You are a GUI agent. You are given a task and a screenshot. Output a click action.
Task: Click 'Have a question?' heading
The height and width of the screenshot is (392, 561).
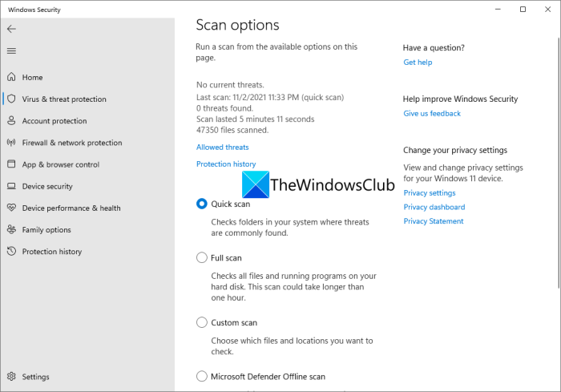(434, 47)
